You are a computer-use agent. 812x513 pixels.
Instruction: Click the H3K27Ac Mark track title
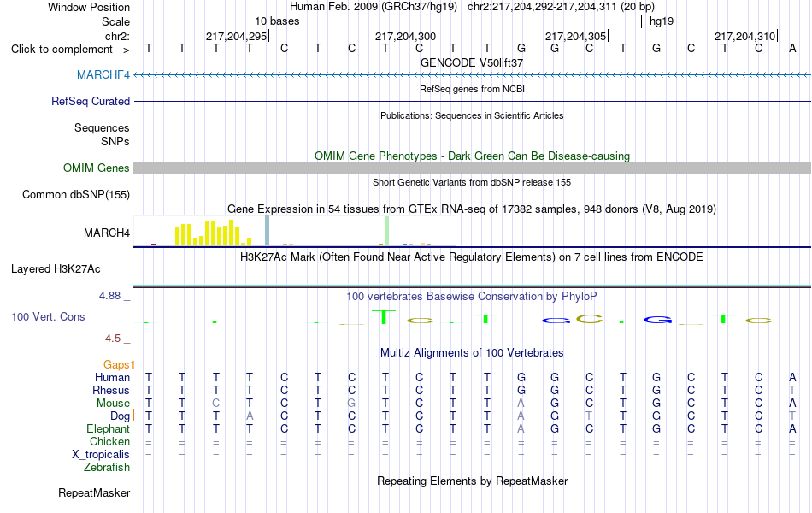(472, 257)
